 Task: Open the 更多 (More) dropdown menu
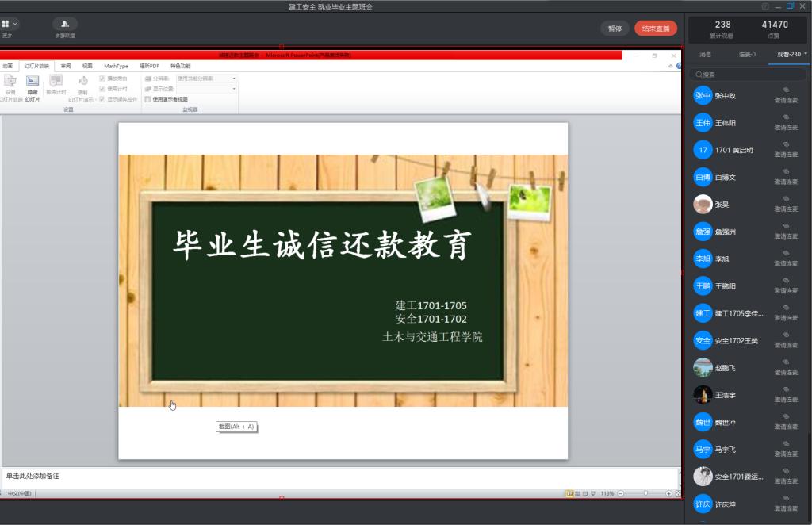point(10,25)
